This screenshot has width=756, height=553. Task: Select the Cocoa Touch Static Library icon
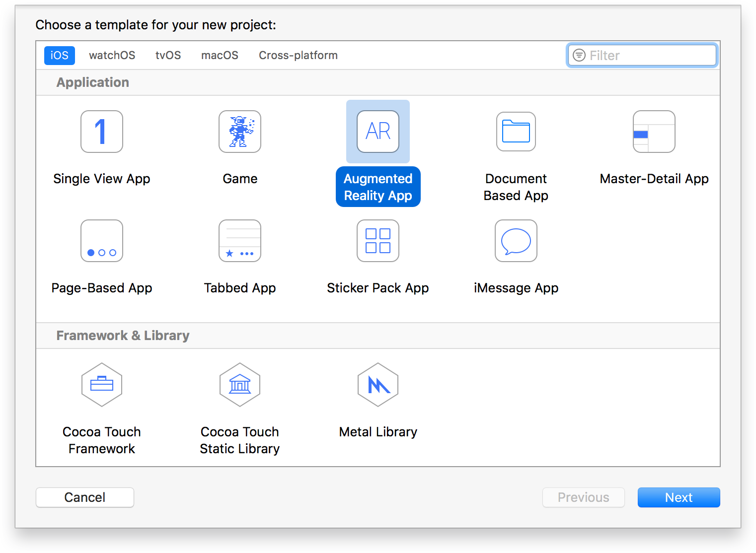coord(240,385)
